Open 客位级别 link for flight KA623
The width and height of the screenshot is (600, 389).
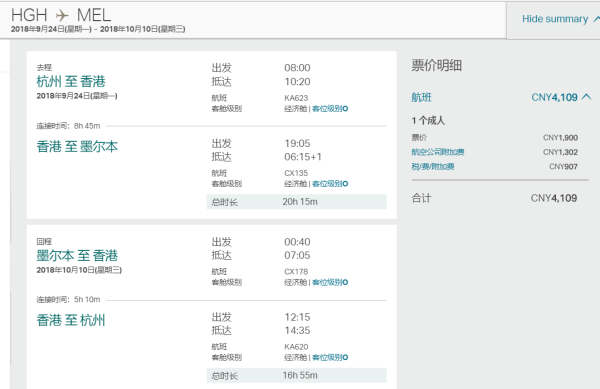(330, 109)
